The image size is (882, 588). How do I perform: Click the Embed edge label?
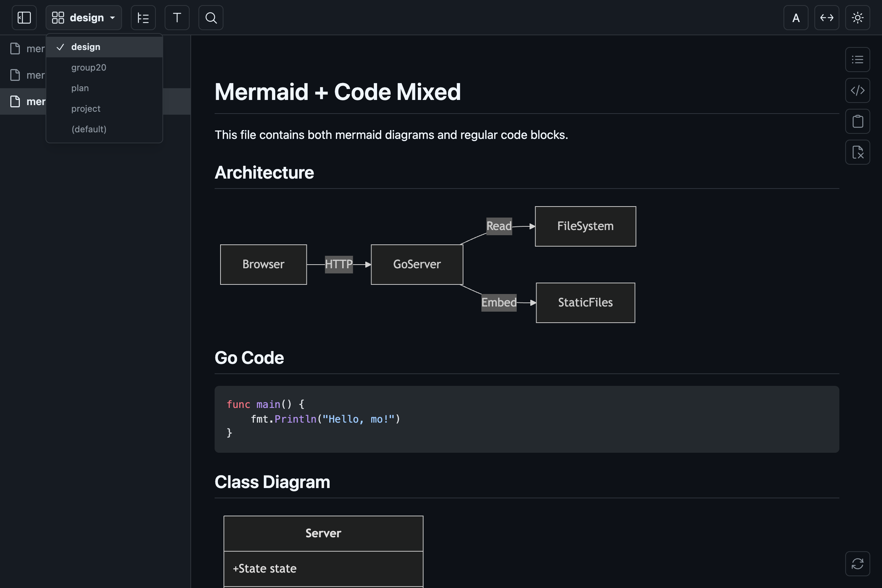pos(499,302)
